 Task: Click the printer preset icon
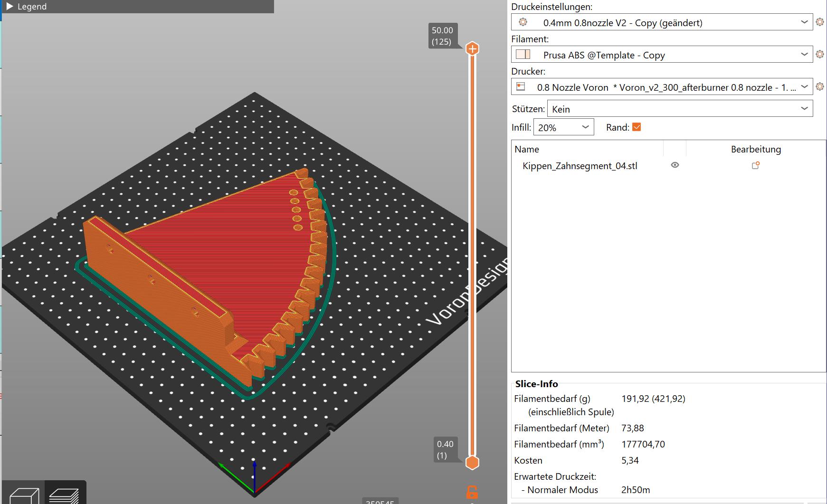pyautogui.click(x=521, y=86)
